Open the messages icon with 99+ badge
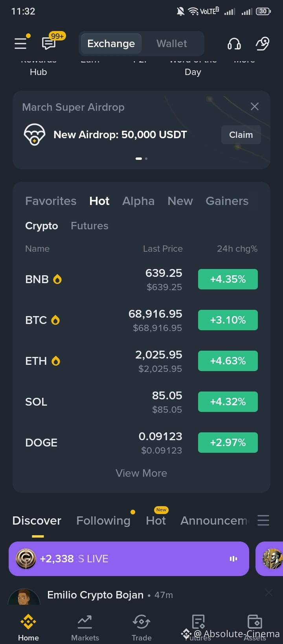Viewport: 283px width, 644px height. 49,43
